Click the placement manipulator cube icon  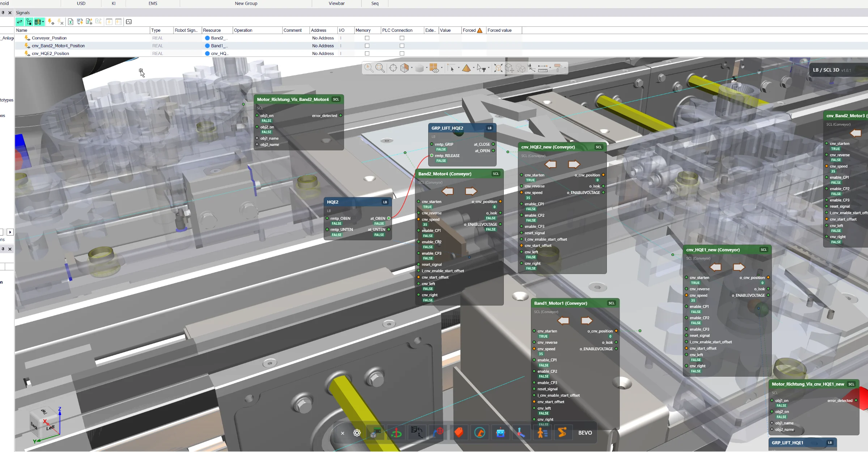coord(510,68)
